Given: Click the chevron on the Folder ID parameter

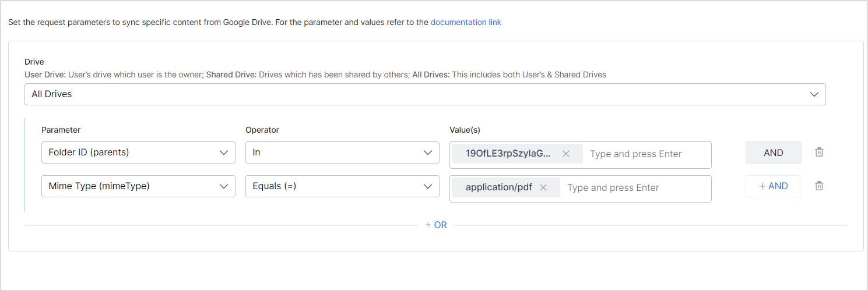Looking at the screenshot, I should tap(224, 152).
